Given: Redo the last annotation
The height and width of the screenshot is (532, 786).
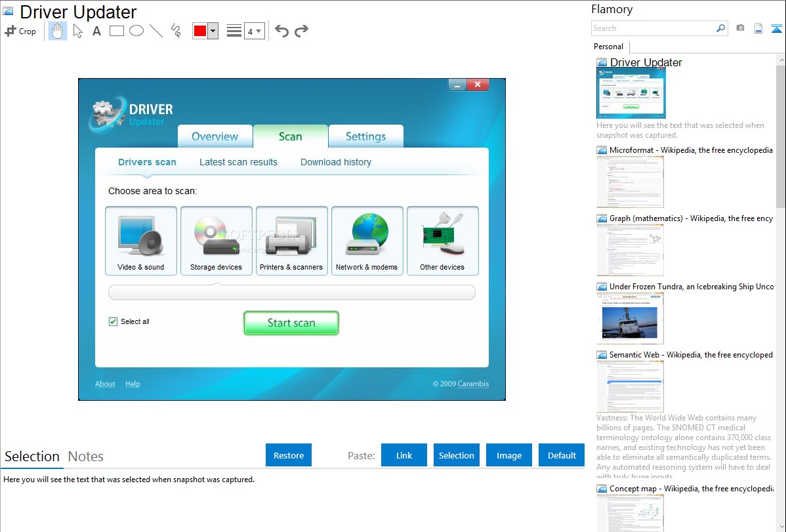Looking at the screenshot, I should coord(301,31).
